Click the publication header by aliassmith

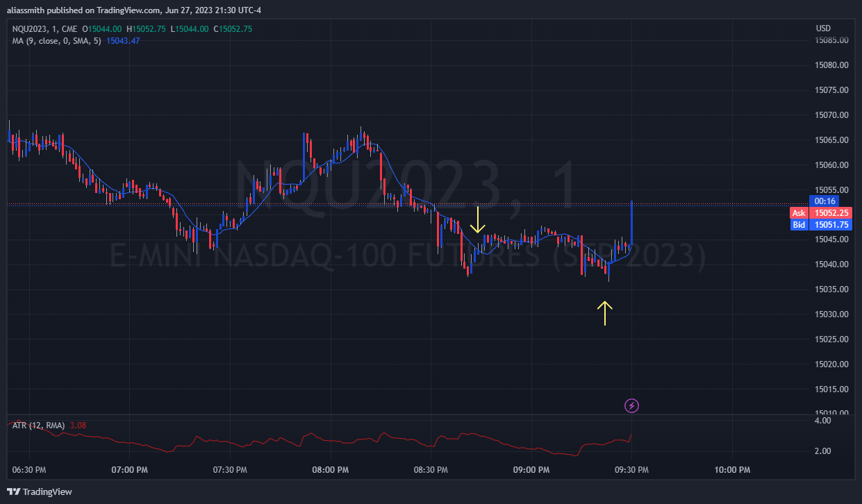pos(134,10)
